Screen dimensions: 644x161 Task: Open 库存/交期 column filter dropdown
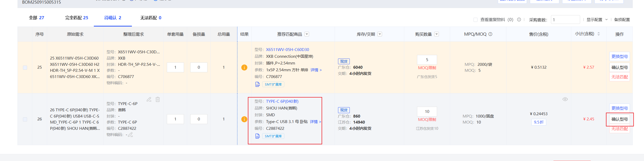click(x=380, y=34)
